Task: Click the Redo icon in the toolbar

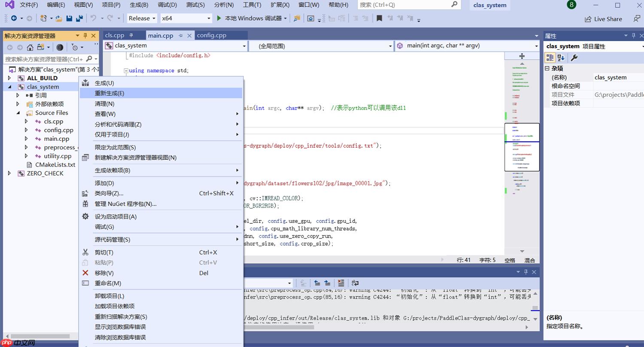Action: click(x=109, y=18)
